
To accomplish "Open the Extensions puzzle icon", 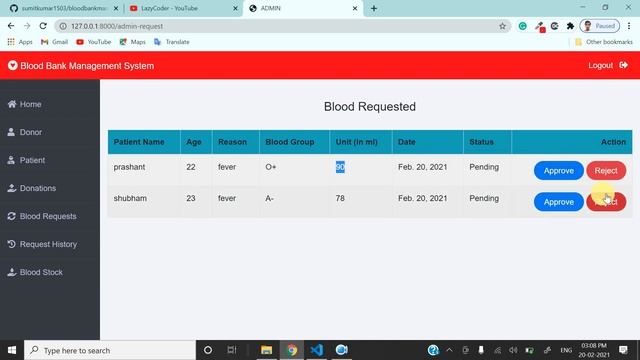I will 570,26.
